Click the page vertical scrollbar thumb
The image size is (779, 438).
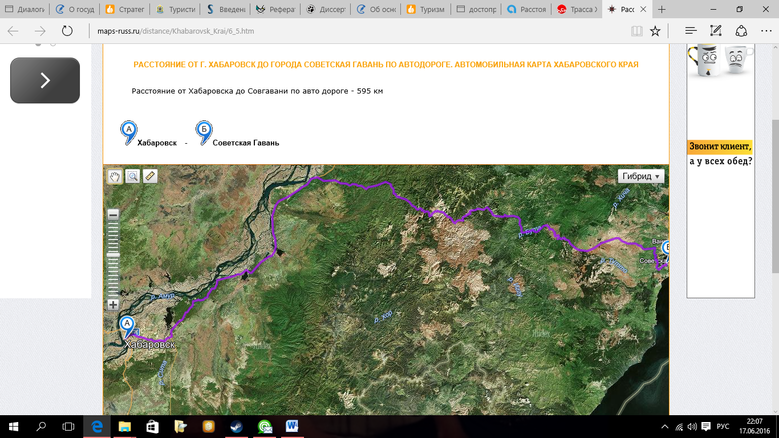point(775,196)
